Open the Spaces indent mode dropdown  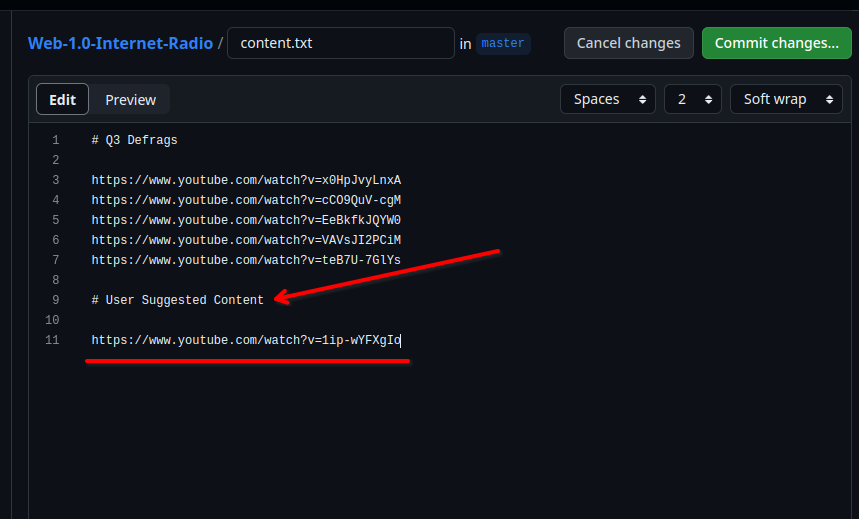pos(608,99)
